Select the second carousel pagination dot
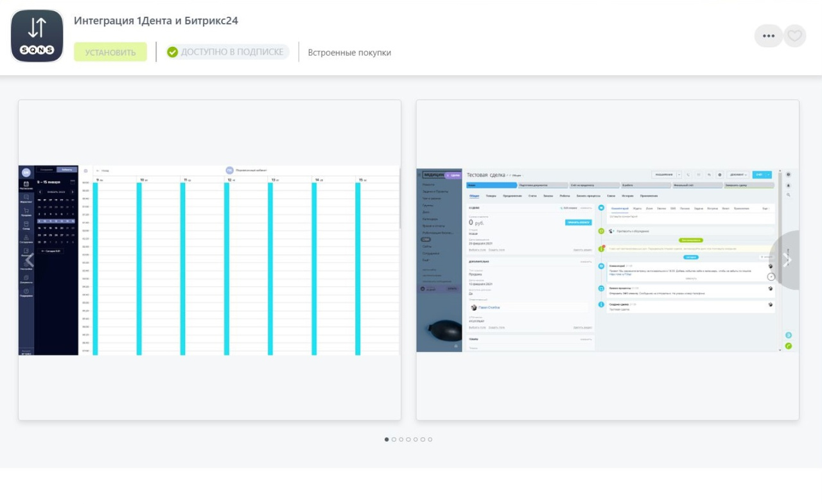822x504 pixels. pos(394,439)
